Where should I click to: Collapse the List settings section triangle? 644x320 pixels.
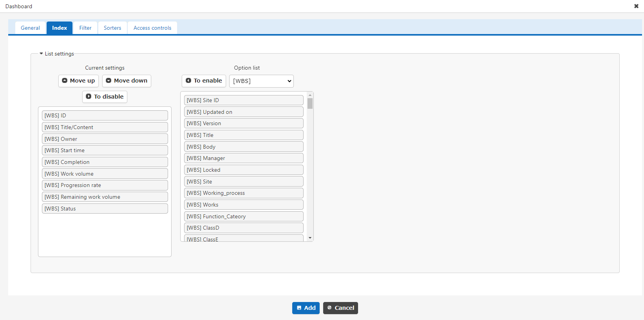41,54
